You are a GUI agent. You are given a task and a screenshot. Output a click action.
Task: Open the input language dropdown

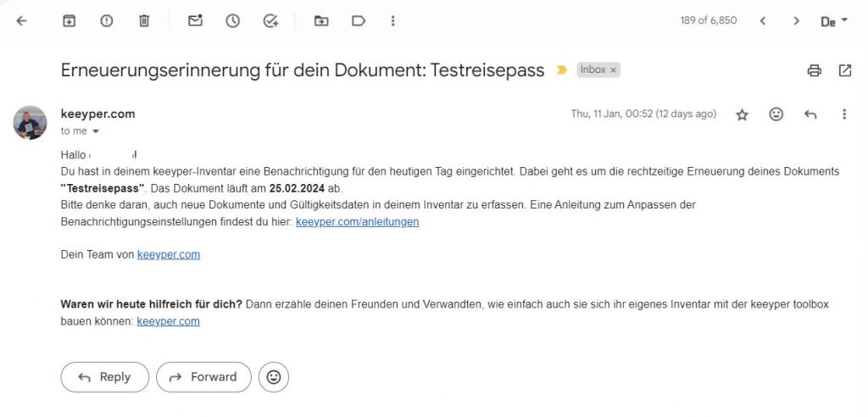pos(834,21)
